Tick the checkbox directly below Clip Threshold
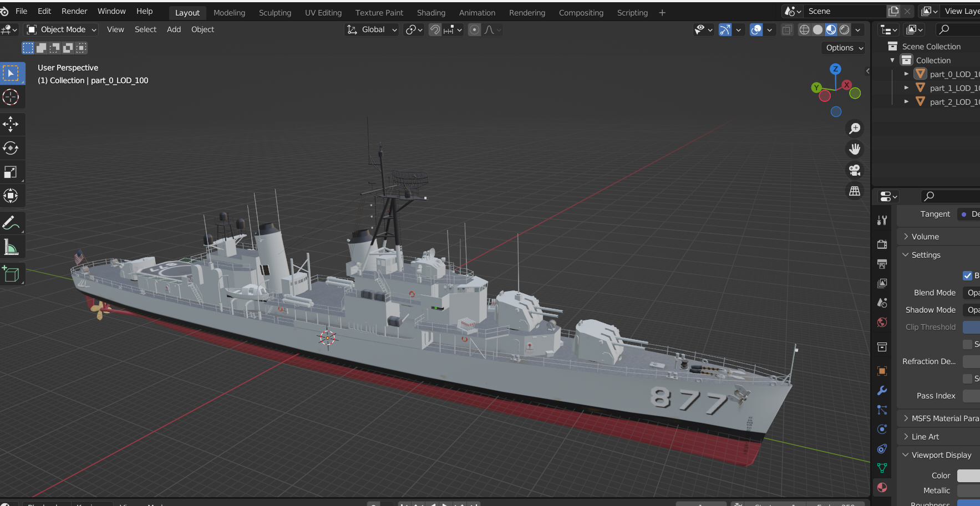This screenshot has width=980, height=506. 968,344
